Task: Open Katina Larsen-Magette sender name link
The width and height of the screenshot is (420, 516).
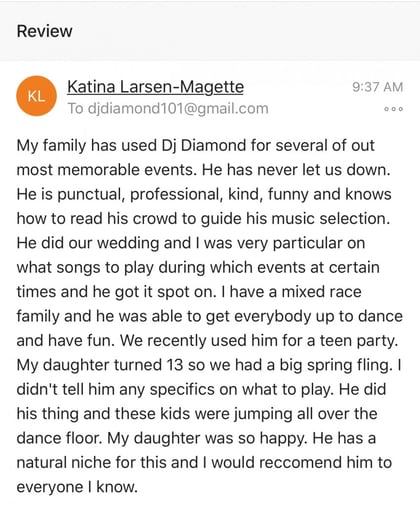Action: [x=155, y=87]
